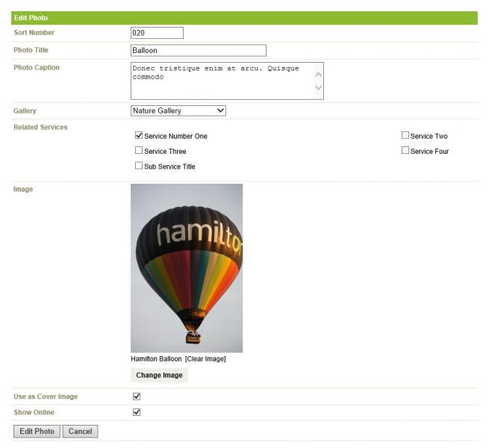This screenshot has height=448, width=489.
Task: Click the Sort Number label
Action: [x=34, y=32]
